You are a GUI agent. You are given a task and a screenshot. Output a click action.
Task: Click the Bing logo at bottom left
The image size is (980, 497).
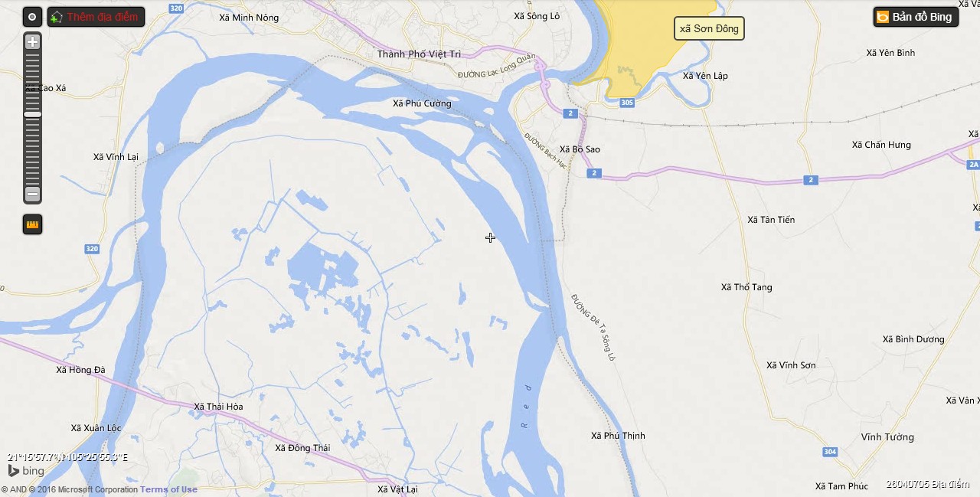(x=26, y=471)
